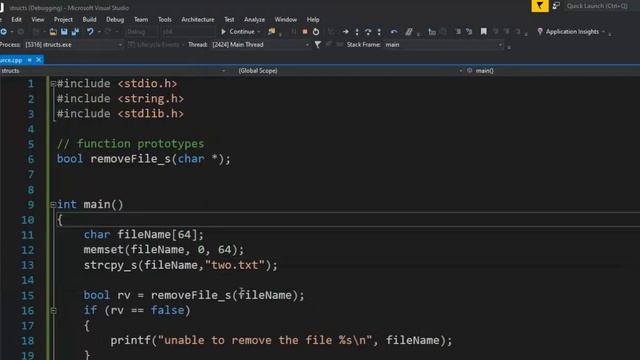
Task: Open the Tools menu
Action: (164, 19)
